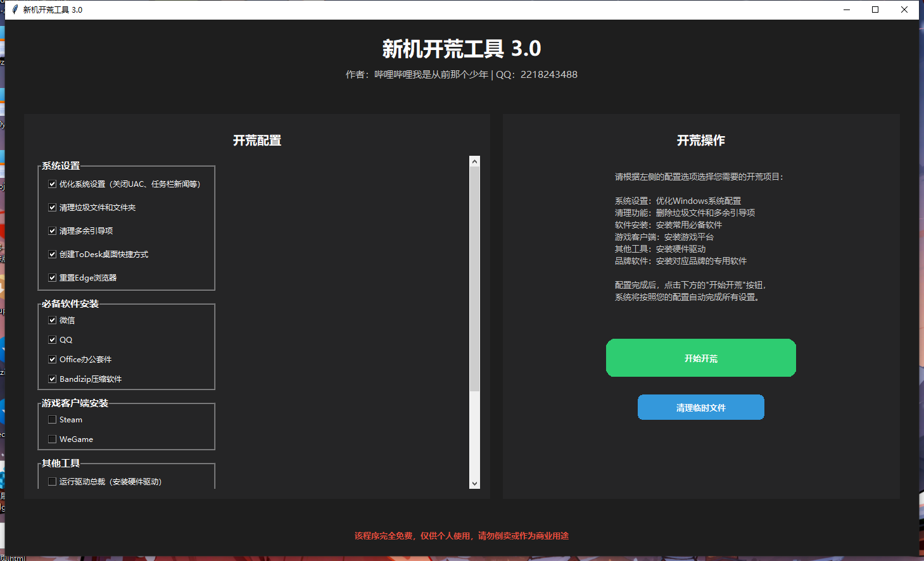The image size is (924, 561).
Task: Disable Bandizip压缩软件 installation
Action: pyautogui.click(x=52, y=379)
